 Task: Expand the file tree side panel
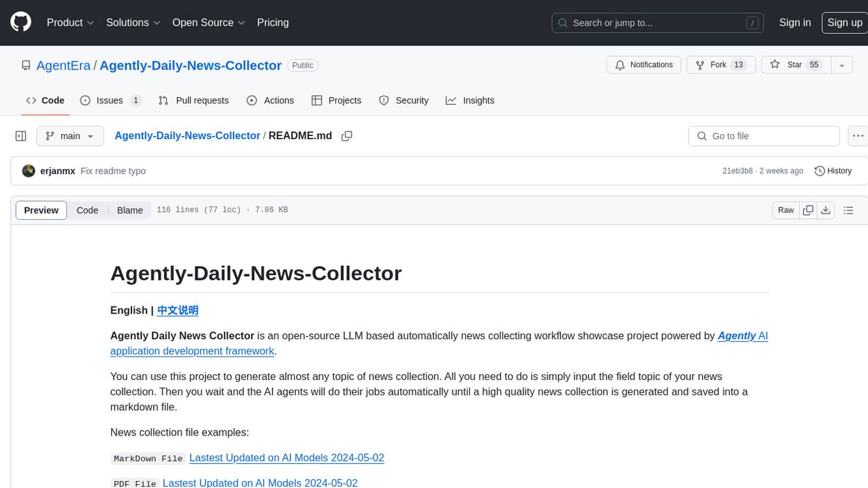click(x=21, y=136)
